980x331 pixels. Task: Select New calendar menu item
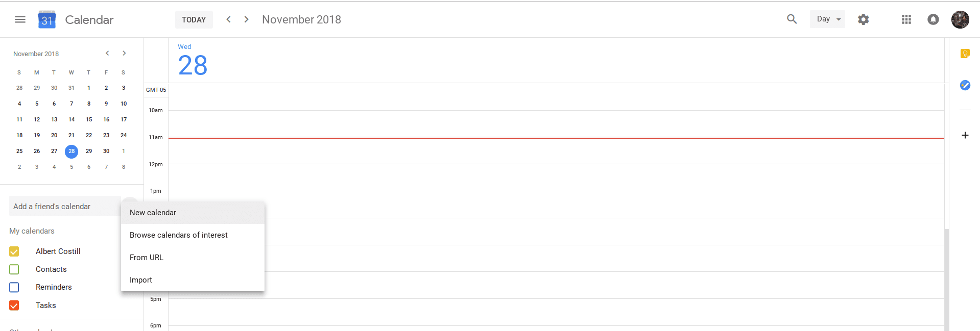(193, 213)
